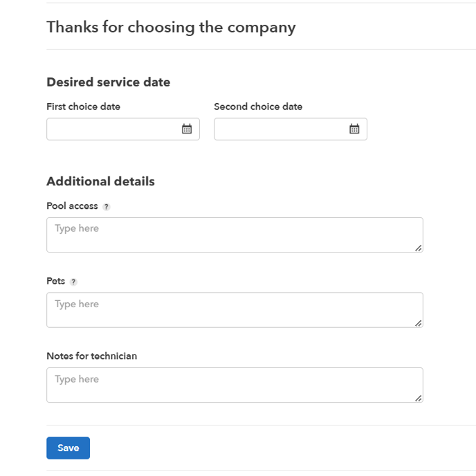
Task: Show the Pets help tooltip
Action: coord(73,282)
